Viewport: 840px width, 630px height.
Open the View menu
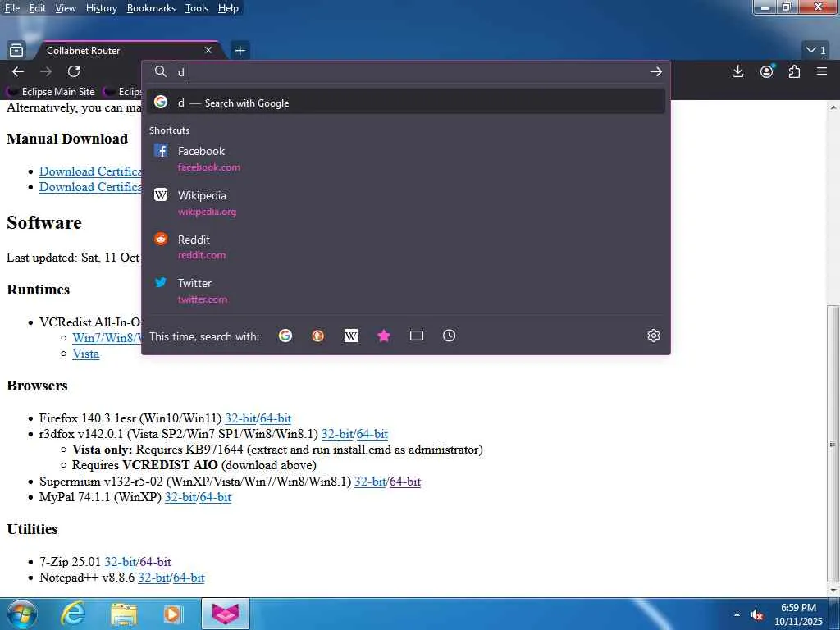[66, 8]
